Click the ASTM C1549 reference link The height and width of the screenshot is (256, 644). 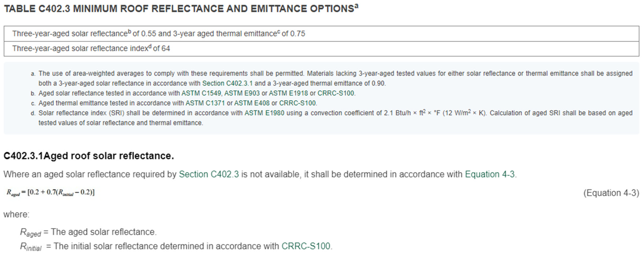pos(201,93)
